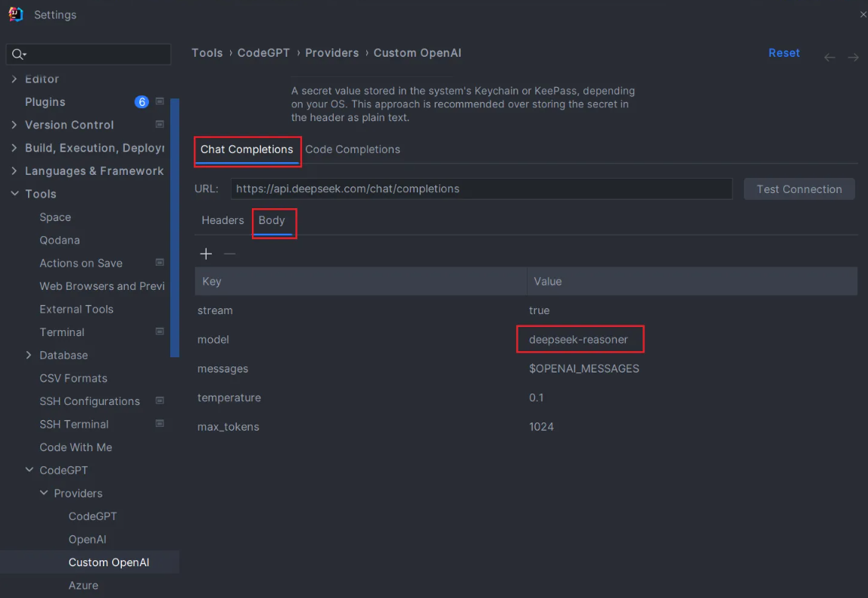Focus the URL input field
This screenshot has height=598, width=868.
click(481, 188)
